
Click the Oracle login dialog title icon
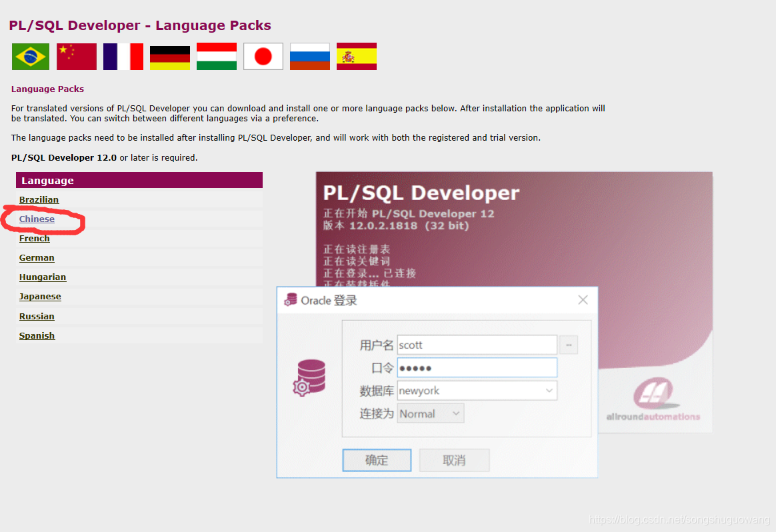[291, 299]
